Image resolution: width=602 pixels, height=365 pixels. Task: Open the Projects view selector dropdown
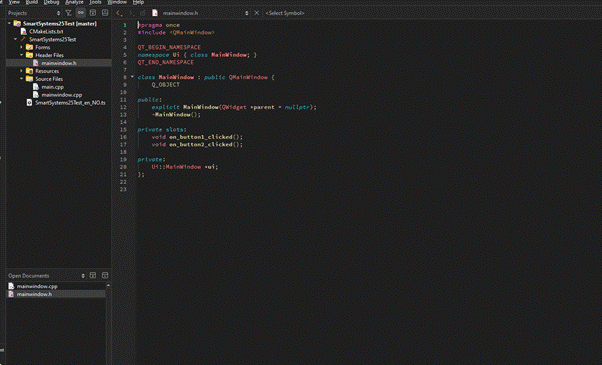[34, 13]
